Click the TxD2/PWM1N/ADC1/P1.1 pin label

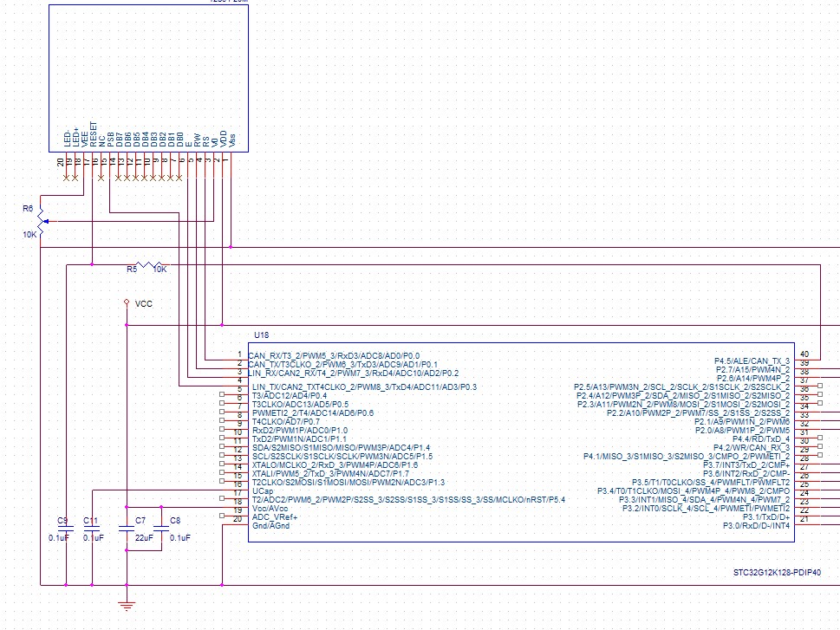[299, 438]
